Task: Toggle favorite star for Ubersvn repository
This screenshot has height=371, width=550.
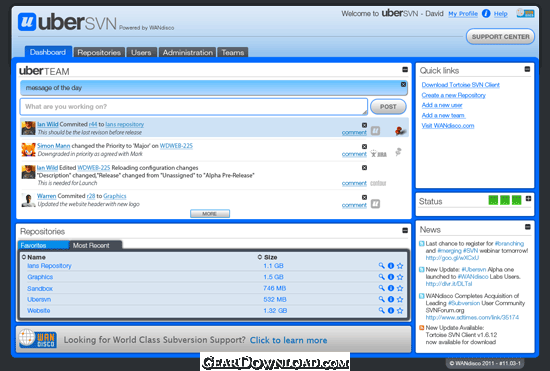Action: coord(400,299)
